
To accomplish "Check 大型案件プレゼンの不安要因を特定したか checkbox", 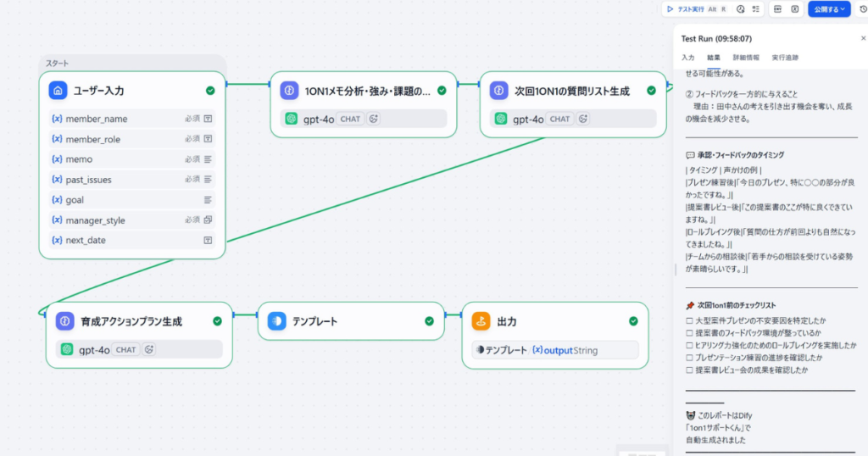I will (x=689, y=320).
